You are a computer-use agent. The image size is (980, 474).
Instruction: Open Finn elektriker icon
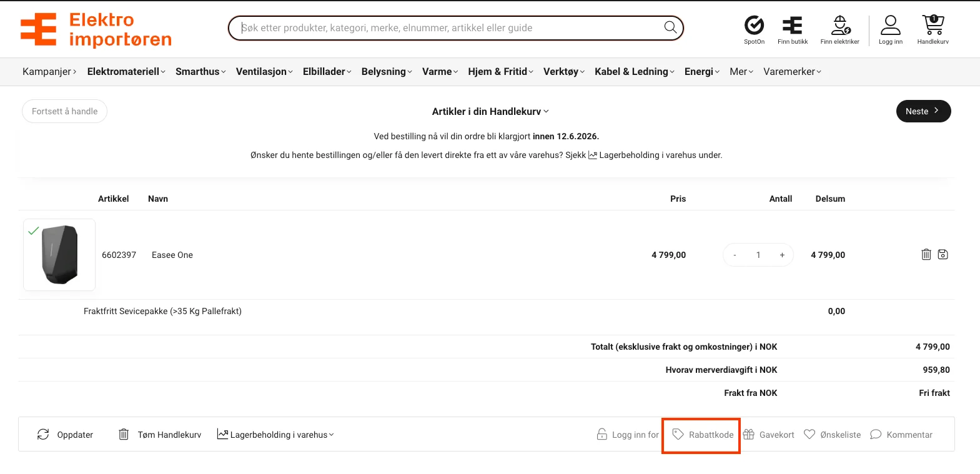840,30
